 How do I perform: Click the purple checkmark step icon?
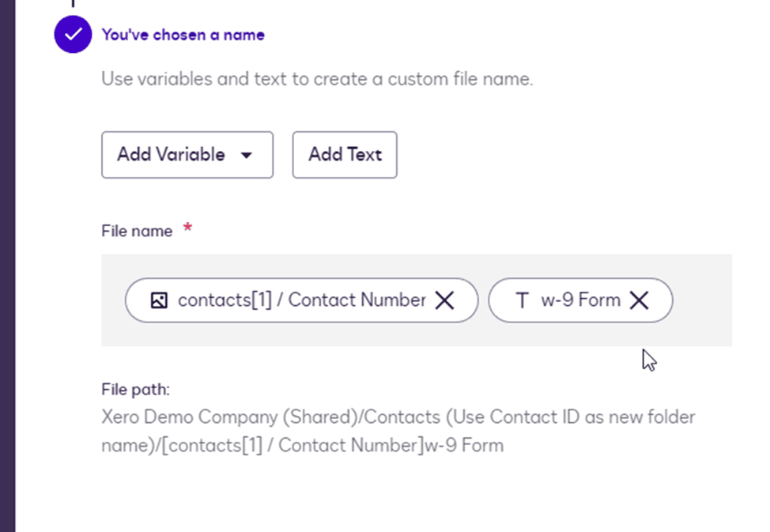click(x=73, y=35)
